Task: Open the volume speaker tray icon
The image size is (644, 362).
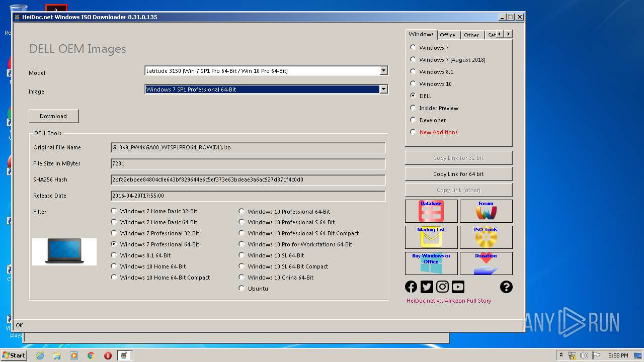Action: (x=584, y=355)
